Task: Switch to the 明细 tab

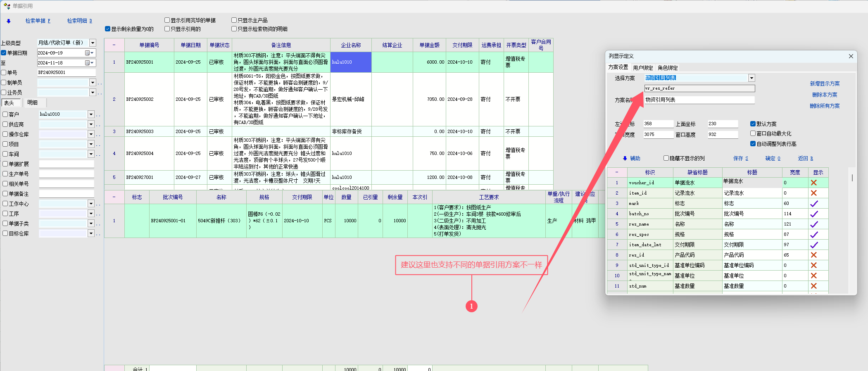Action: 32,102
